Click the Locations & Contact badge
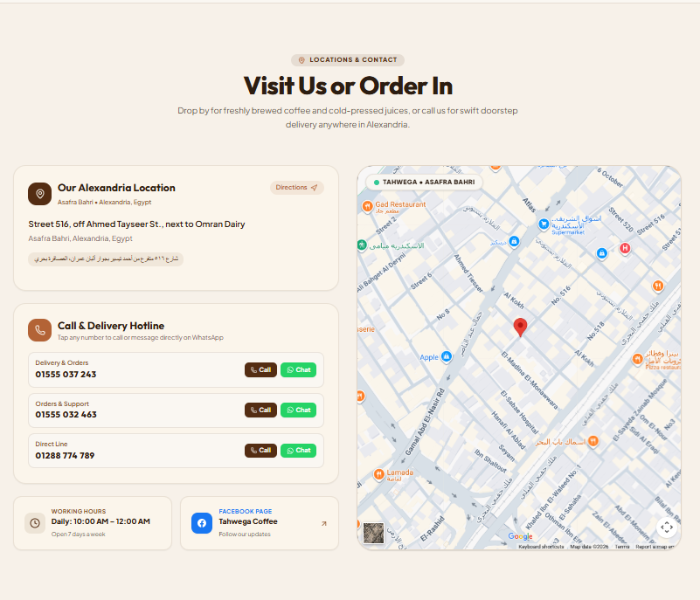700x600 pixels. (x=348, y=59)
